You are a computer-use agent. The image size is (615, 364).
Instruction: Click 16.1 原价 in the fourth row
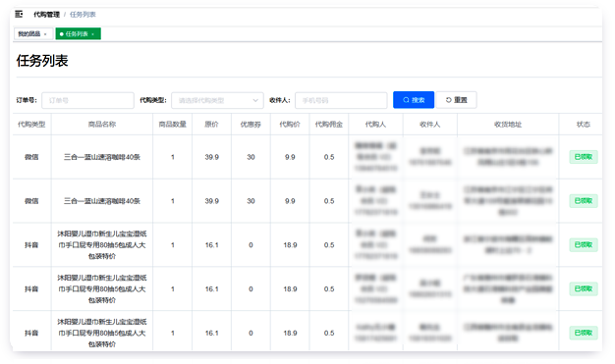212,288
